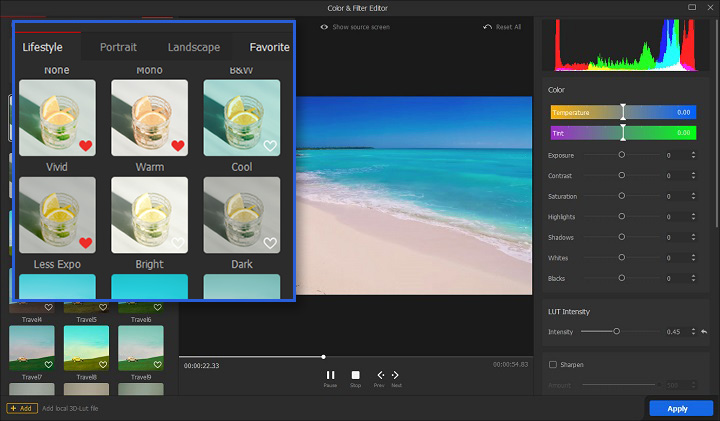
Task: Favorite the Cool filter heart icon
Action: (270, 243)
